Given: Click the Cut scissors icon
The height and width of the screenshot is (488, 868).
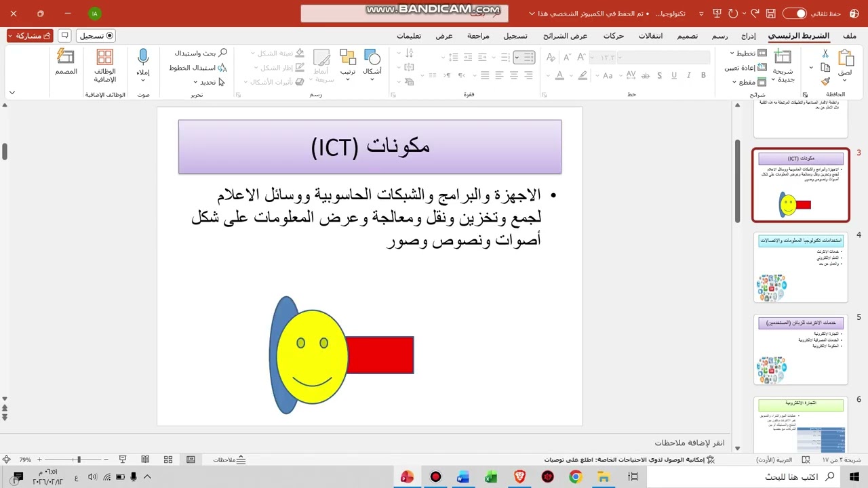Looking at the screenshot, I should (x=825, y=53).
